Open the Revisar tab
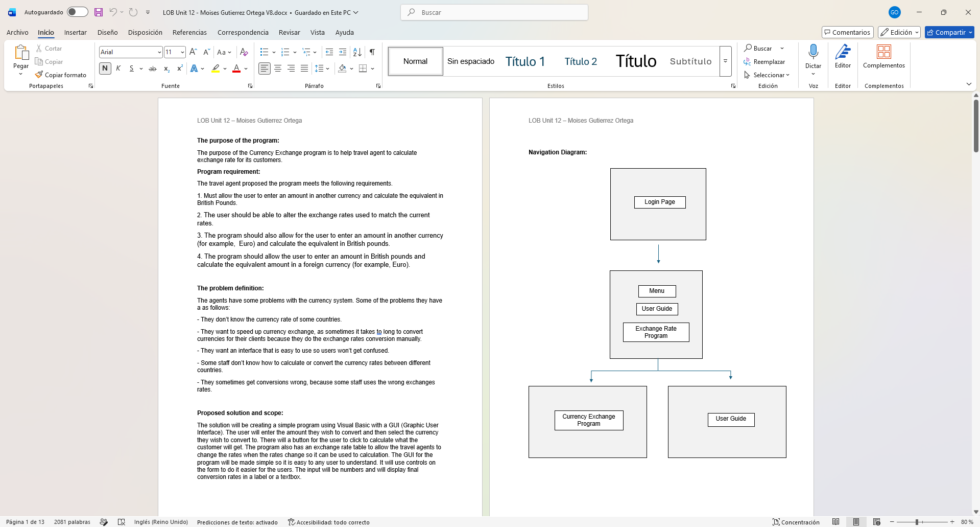This screenshot has height=527, width=980. tap(289, 32)
